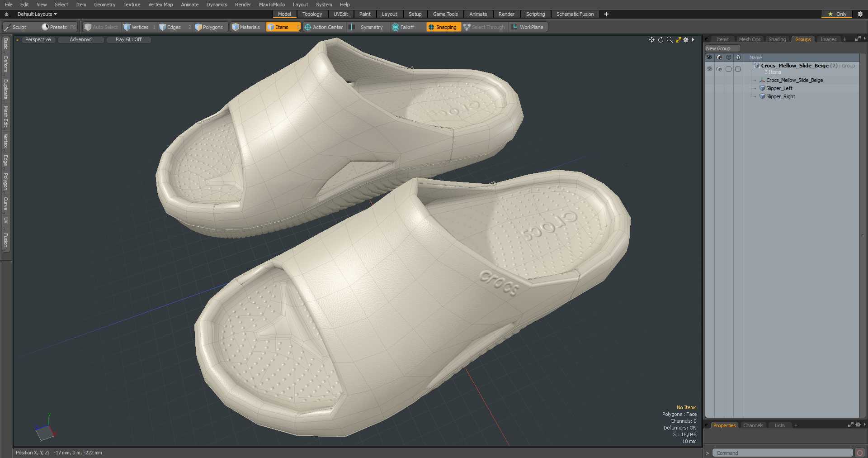Open the Channels tab
868x458 pixels.
[x=753, y=425]
